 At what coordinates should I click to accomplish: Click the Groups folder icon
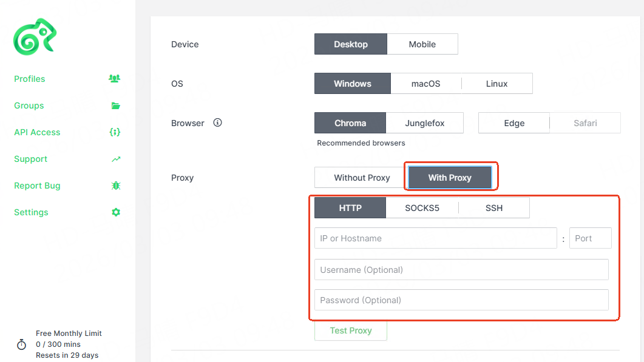pyautogui.click(x=115, y=106)
